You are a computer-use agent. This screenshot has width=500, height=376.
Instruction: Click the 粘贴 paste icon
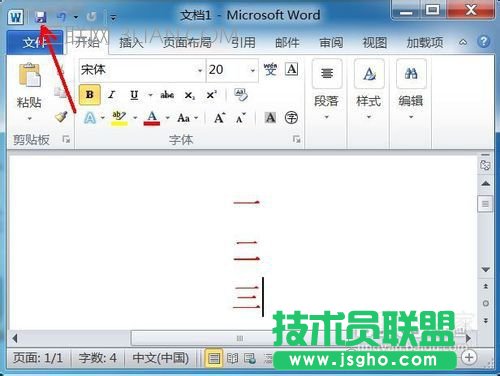[29, 75]
